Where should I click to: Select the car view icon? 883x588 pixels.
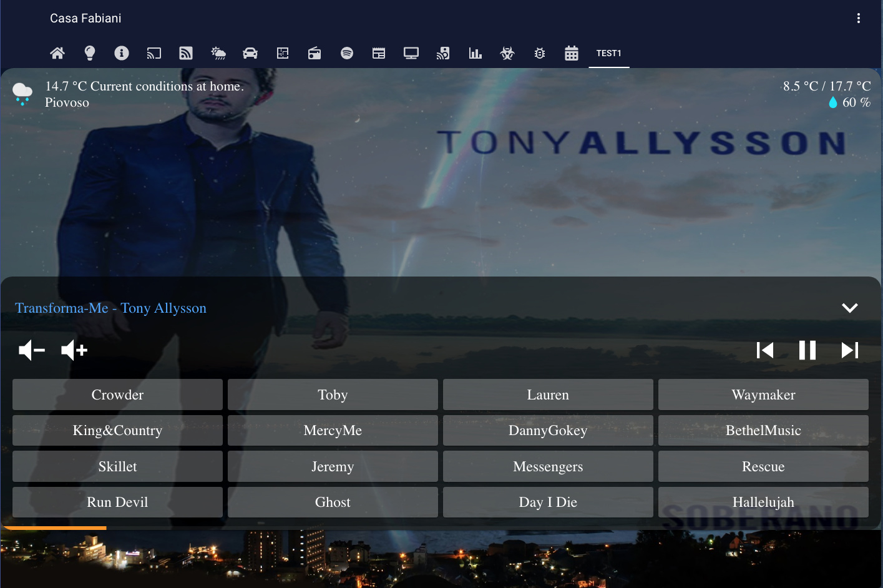click(250, 53)
